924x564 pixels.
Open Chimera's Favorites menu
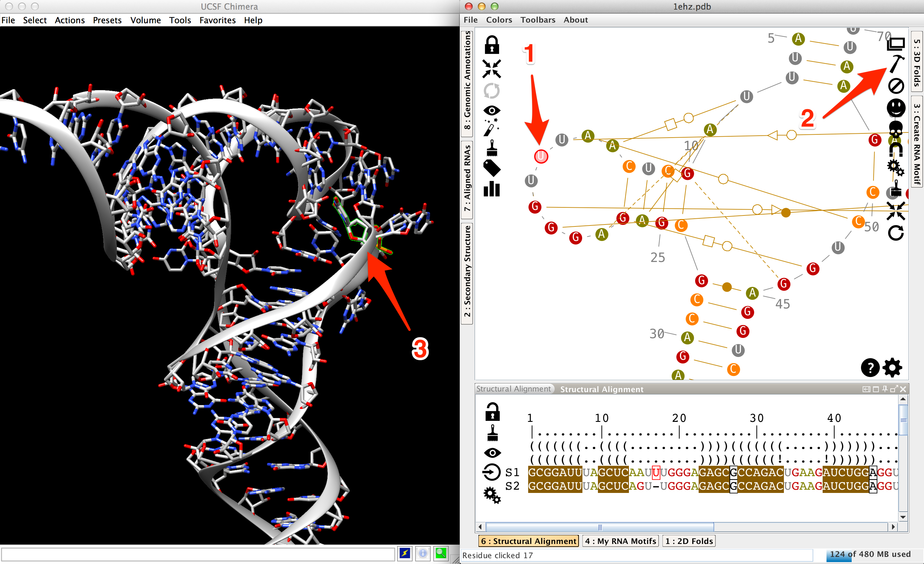point(218,20)
